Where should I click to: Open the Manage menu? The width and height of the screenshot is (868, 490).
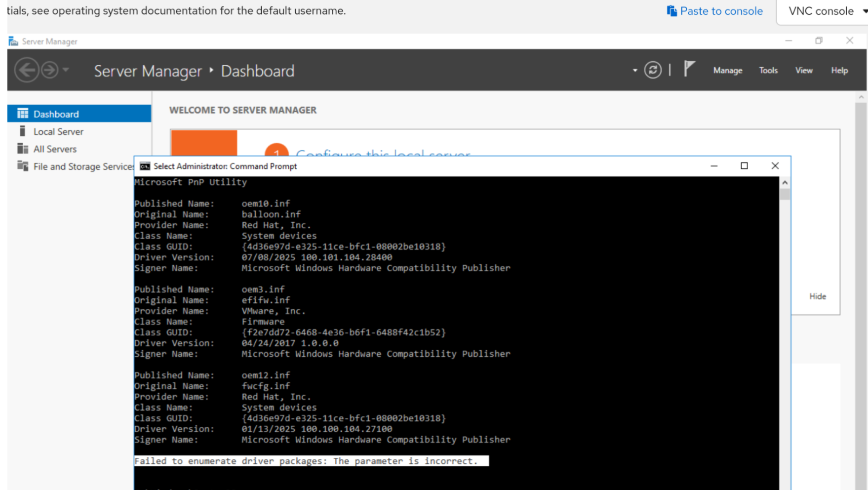[x=727, y=71]
